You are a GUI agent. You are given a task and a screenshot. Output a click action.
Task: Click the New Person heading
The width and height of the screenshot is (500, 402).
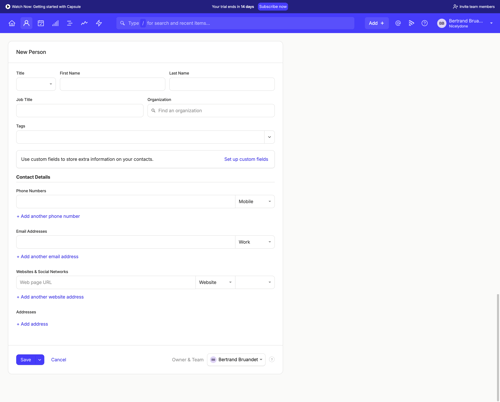(x=31, y=52)
